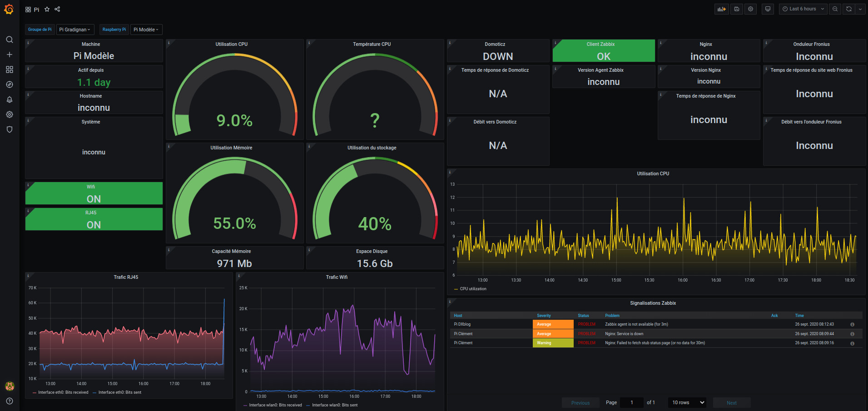This screenshot has height=411, width=868.
Task: Hide the Interface wlan0: Bits sent series
Action: tap(334, 405)
